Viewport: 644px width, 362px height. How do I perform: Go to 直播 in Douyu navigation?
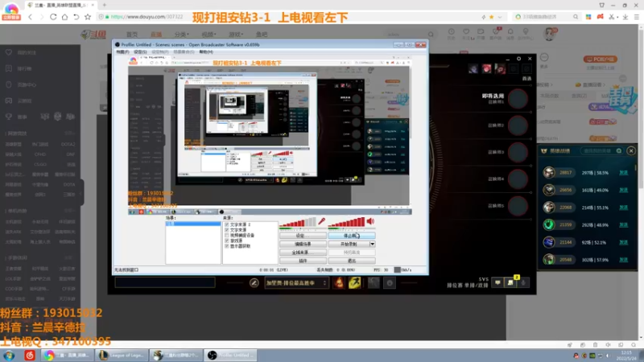click(156, 35)
